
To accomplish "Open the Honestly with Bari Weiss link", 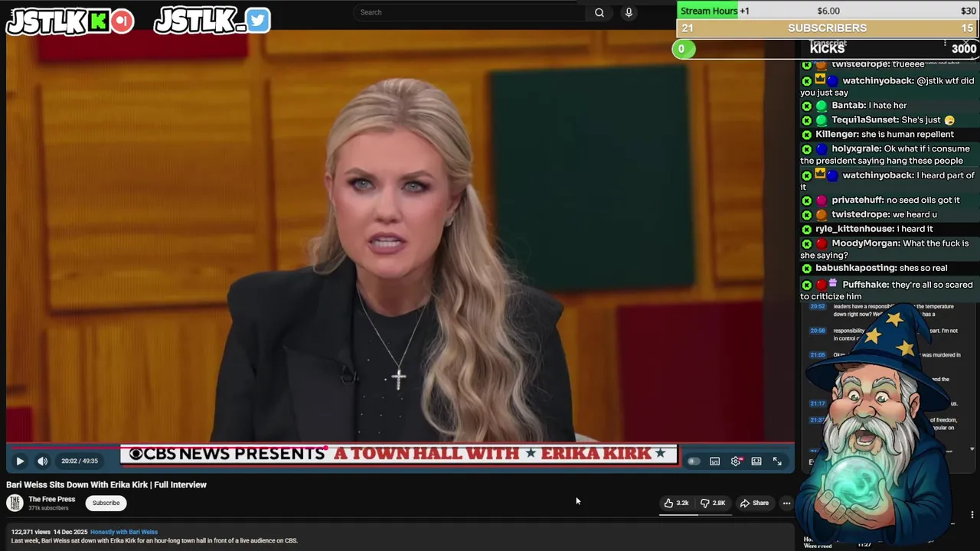I will (124, 532).
